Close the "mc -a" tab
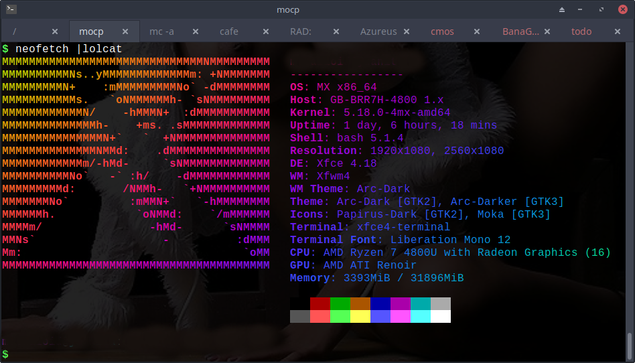 pyautogui.click(x=196, y=32)
